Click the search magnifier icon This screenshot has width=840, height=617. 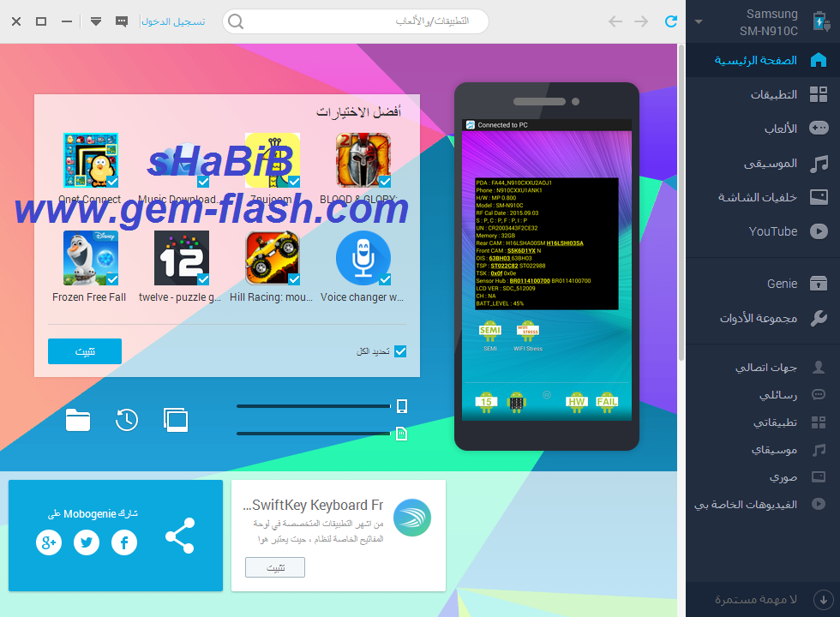point(236,21)
